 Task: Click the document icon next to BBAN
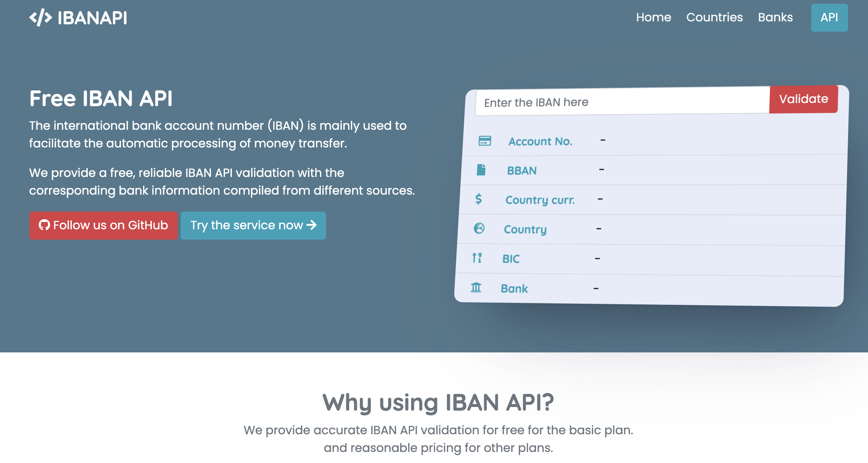(482, 170)
